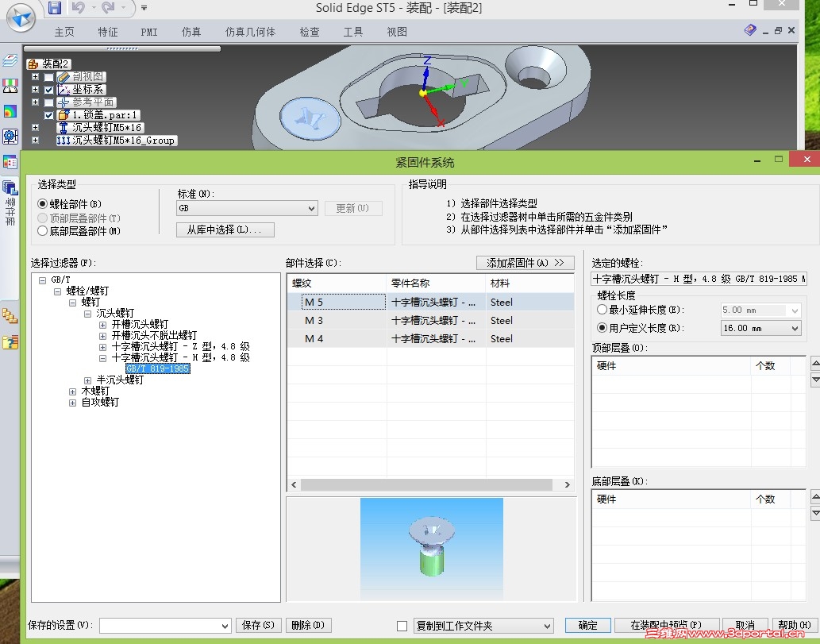Click the 保存(S) button
Viewport: 820px width, 644px height.
258,625
